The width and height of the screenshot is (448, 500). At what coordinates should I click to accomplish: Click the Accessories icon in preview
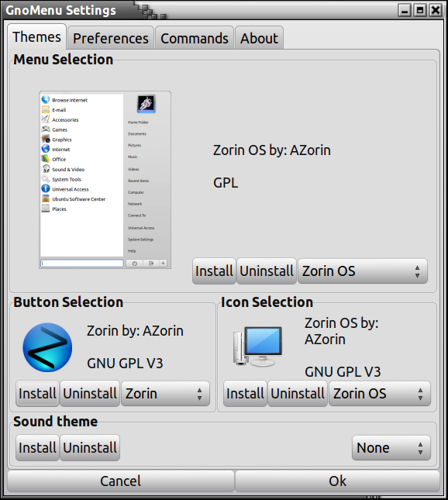coord(46,119)
